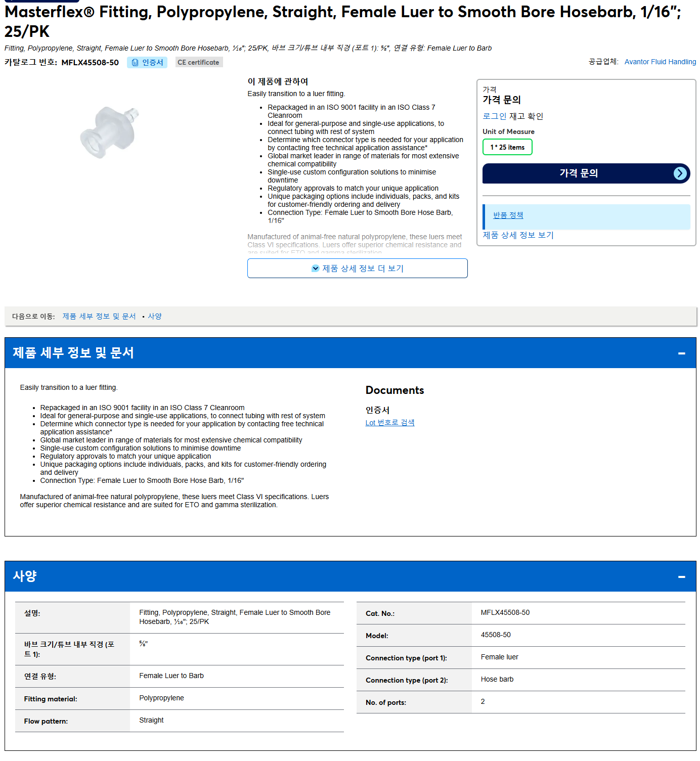Click the CE certificate badge
The width and height of the screenshot is (700, 761).
coord(199,63)
